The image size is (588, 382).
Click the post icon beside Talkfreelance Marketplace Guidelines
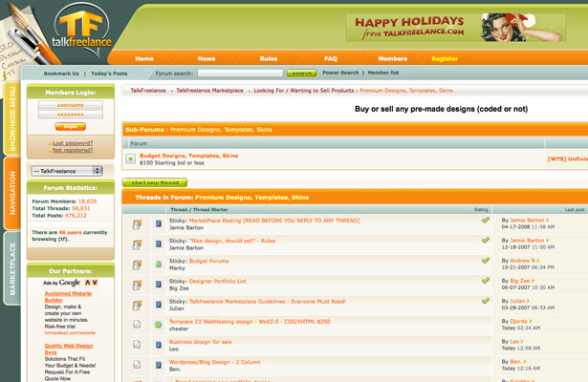(x=159, y=305)
